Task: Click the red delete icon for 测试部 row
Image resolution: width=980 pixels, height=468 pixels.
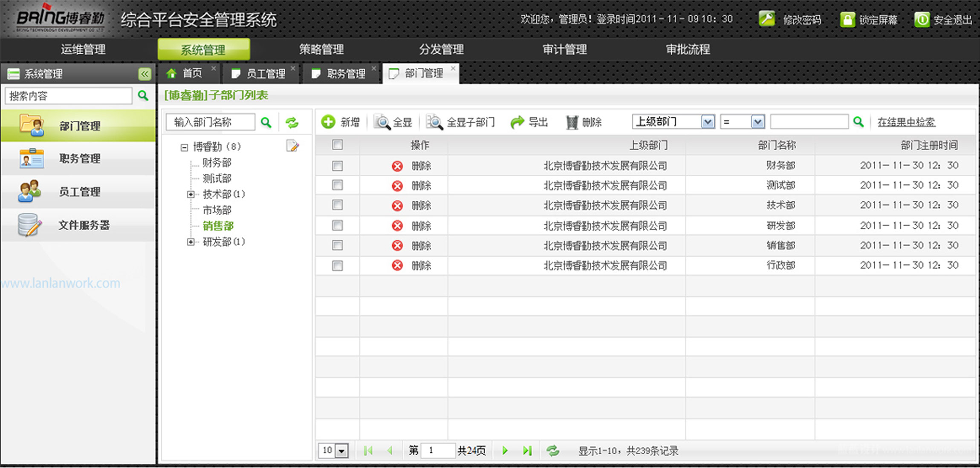Action: point(397,186)
